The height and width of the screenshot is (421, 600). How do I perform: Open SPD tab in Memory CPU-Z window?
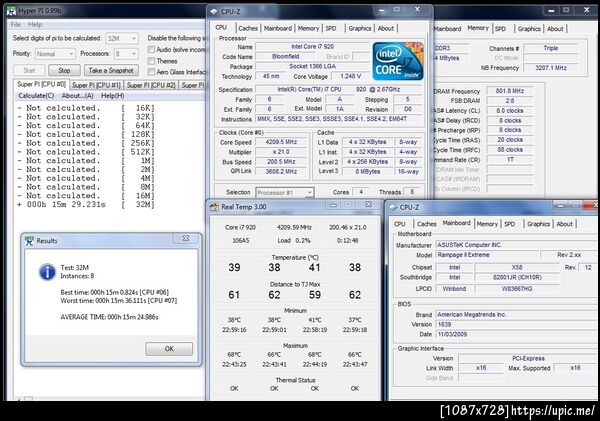tap(500, 29)
